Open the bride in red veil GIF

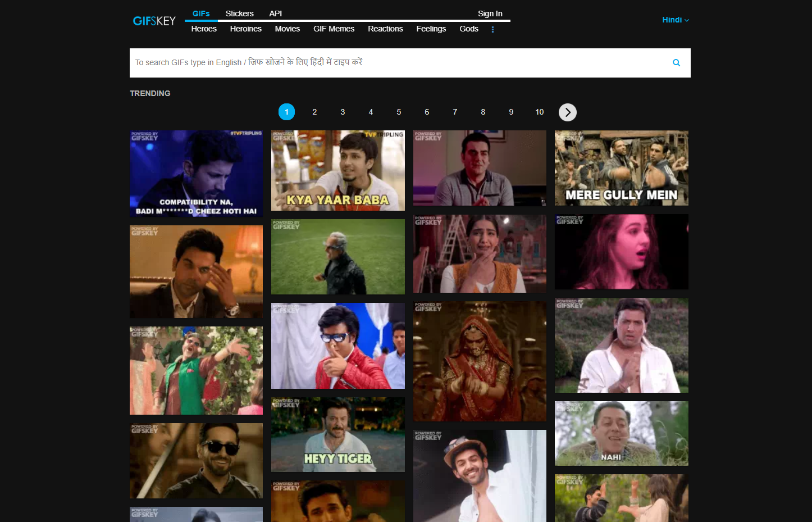coord(480,361)
